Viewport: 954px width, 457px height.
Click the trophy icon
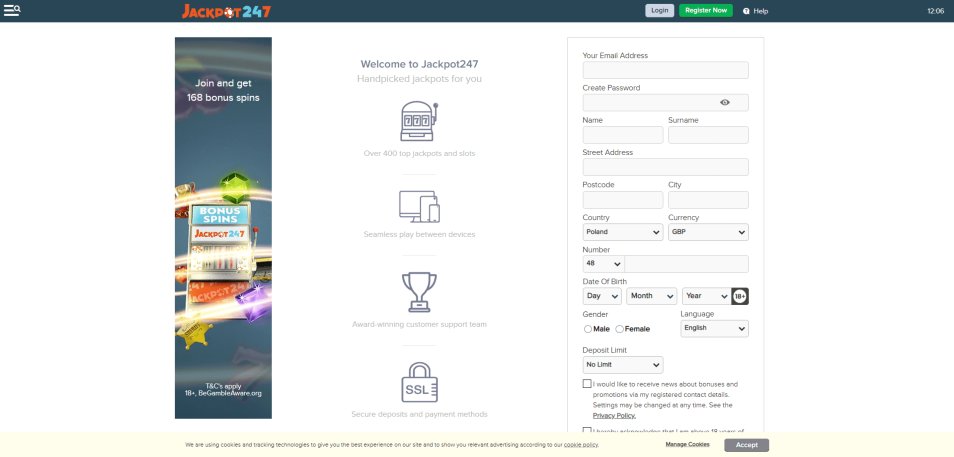click(419, 292)
